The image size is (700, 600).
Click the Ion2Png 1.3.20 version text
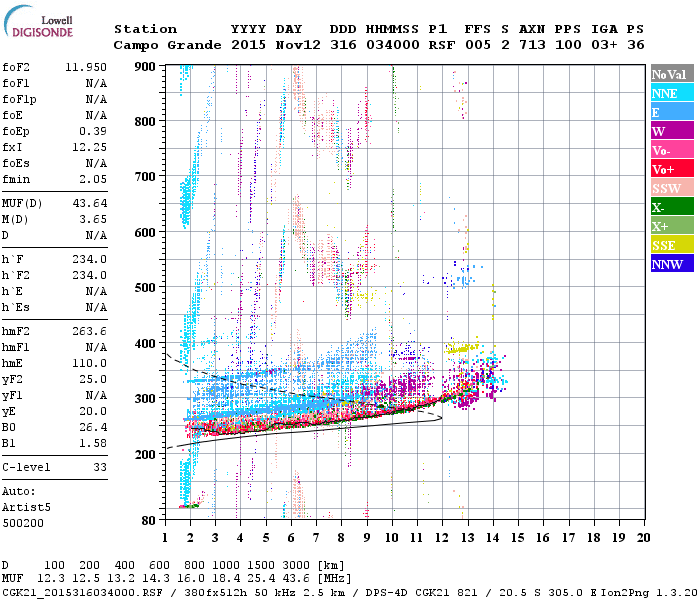point(649,592)
